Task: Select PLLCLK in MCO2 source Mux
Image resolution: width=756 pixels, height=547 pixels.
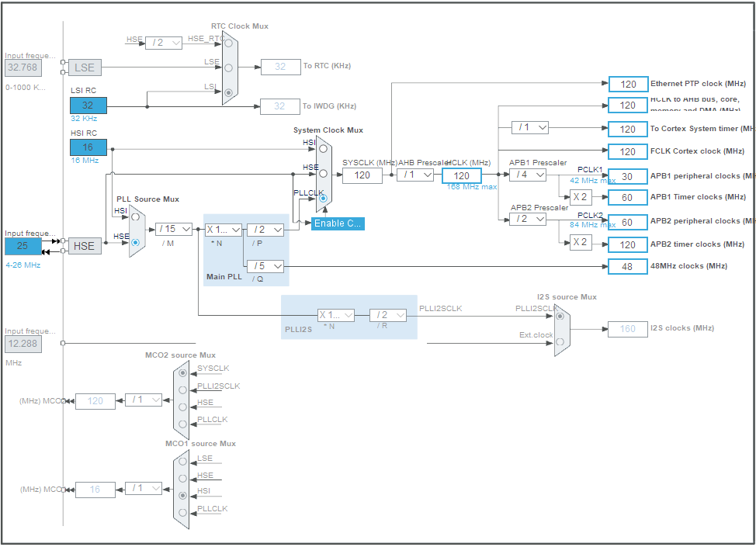Action: click(182, 424)
